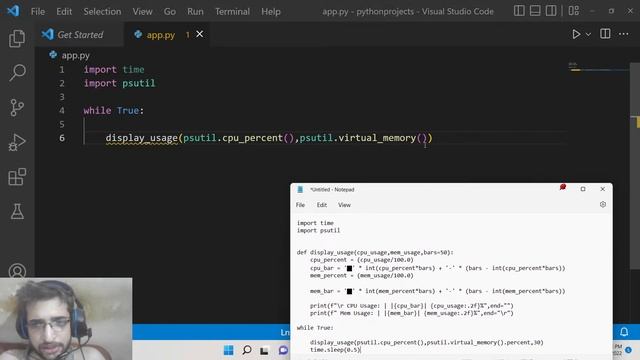Click 'def display_usage' line in Notepad

(x=375, y=253)
